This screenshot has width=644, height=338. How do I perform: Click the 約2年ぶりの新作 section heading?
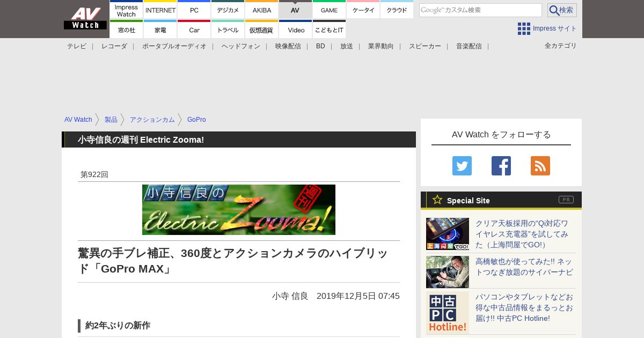point(118,326)
